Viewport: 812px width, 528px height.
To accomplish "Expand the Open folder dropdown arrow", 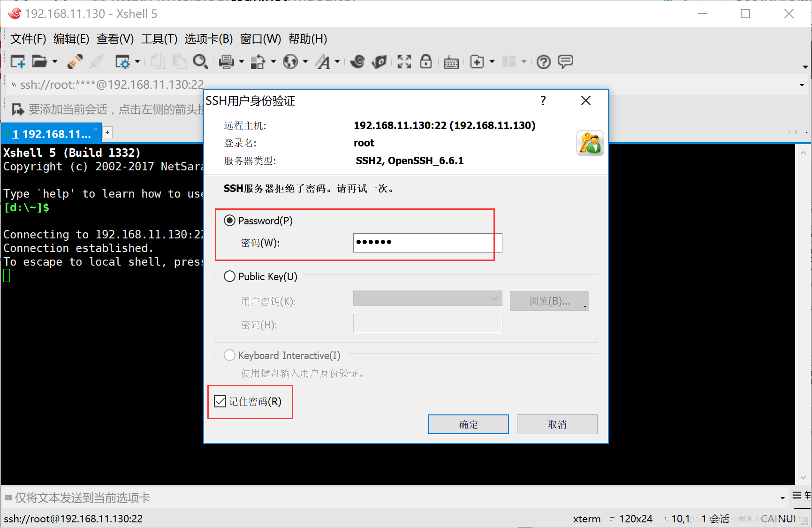I will tap(55, 61).
